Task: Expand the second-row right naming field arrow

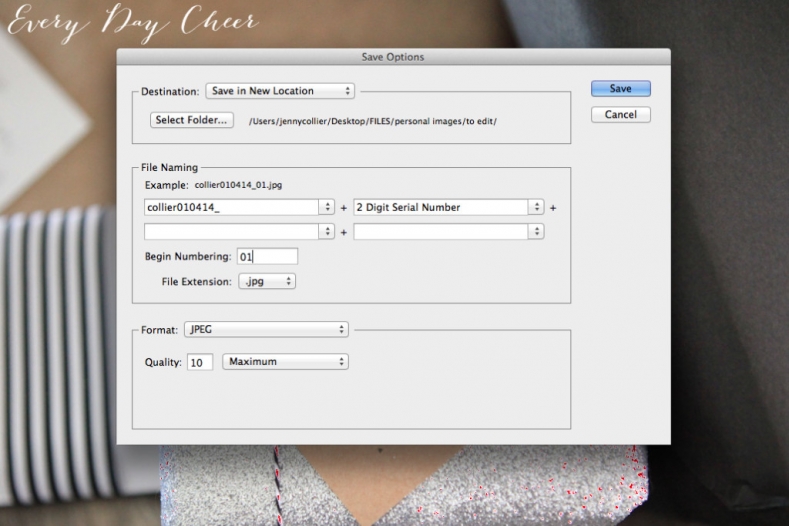Action: 536,231
